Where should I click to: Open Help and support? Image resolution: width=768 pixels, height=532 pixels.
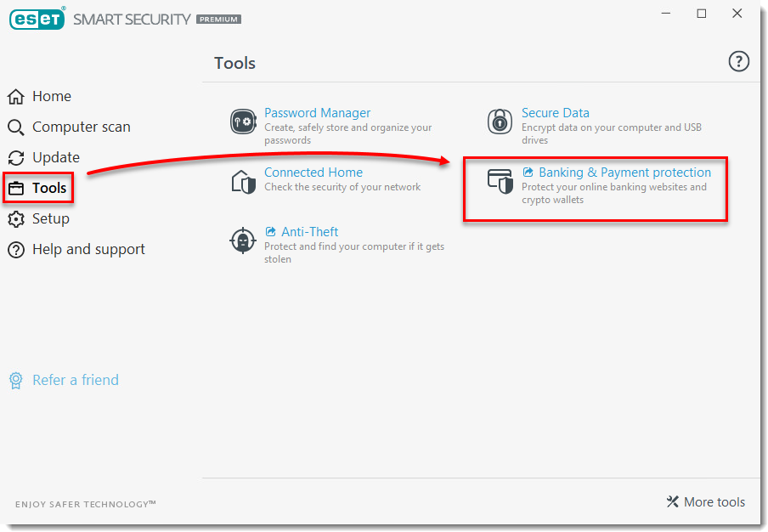[88, 249]
